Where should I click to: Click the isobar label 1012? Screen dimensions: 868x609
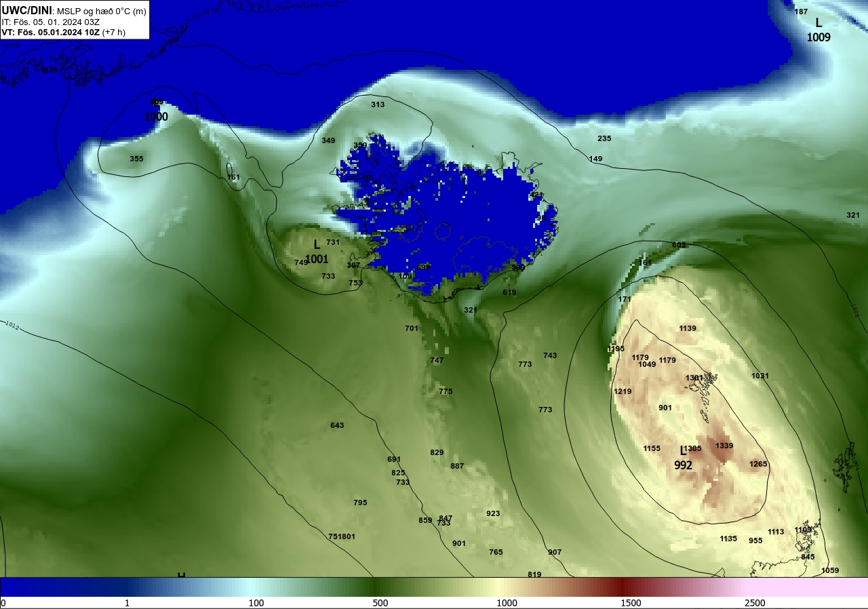click(12, 326)
